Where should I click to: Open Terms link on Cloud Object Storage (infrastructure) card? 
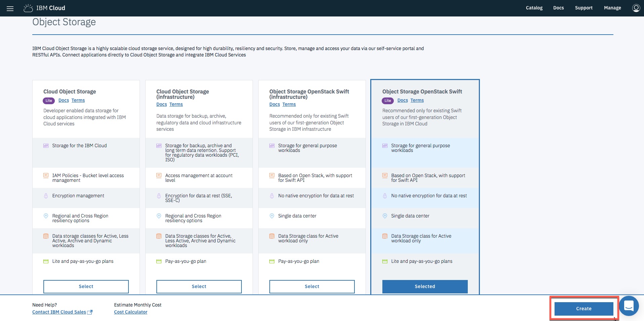(x=176, y=104)
